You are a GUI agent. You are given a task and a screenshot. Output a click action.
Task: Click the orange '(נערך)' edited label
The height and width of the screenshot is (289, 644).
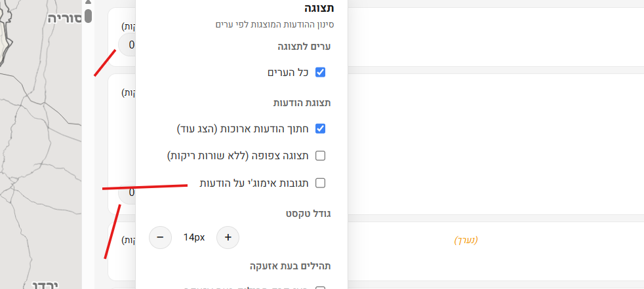pos(466,241)
